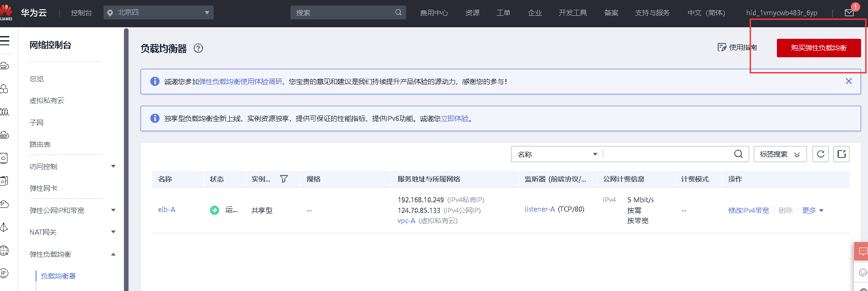
Task: Click the location pin icon in the region selector
Action: 110,13
